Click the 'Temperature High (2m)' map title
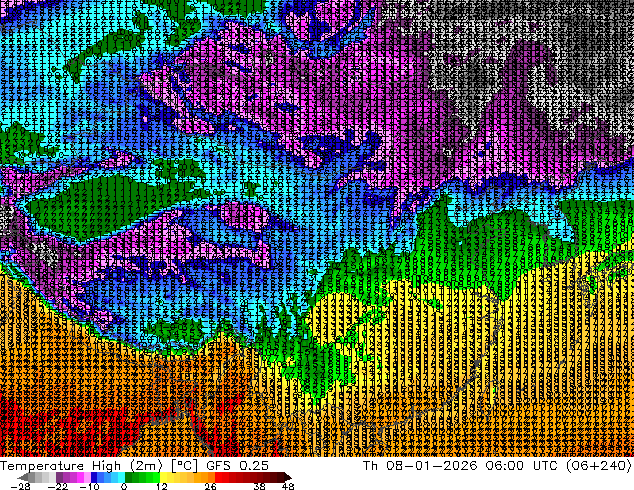 point(81,466)
